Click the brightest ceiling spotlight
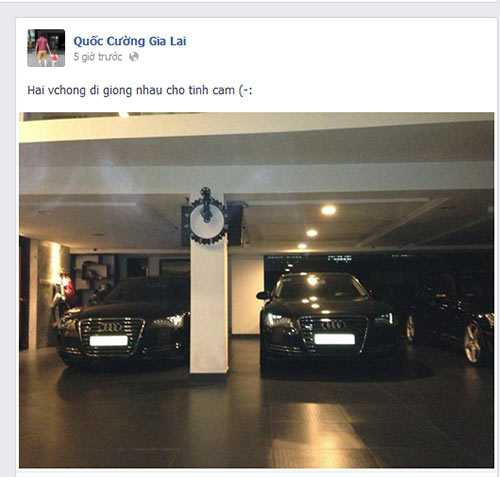This screenshot has height=477, width=500. (329, 210)
